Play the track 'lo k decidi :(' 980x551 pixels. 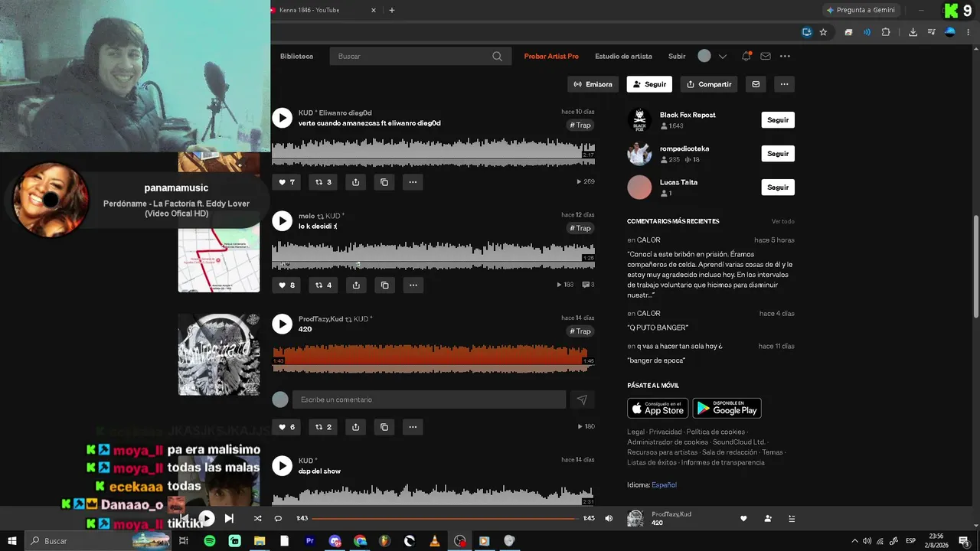tap(283, 221)
